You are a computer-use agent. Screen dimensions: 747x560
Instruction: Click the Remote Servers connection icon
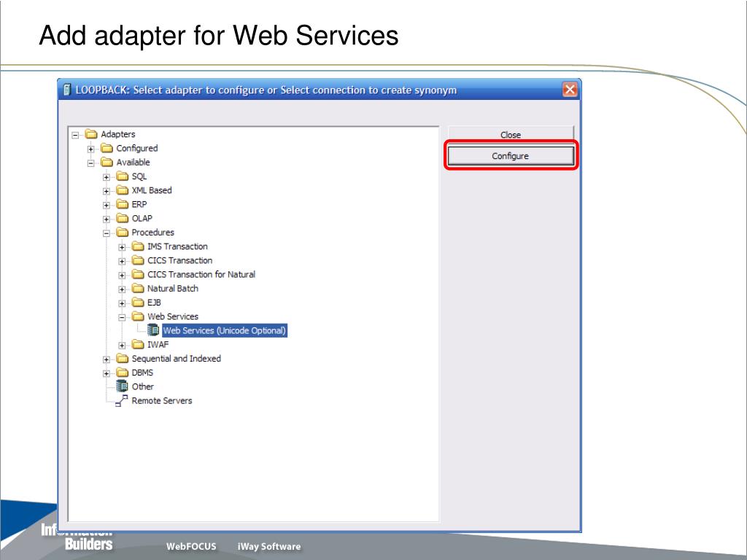coord(122,400)
